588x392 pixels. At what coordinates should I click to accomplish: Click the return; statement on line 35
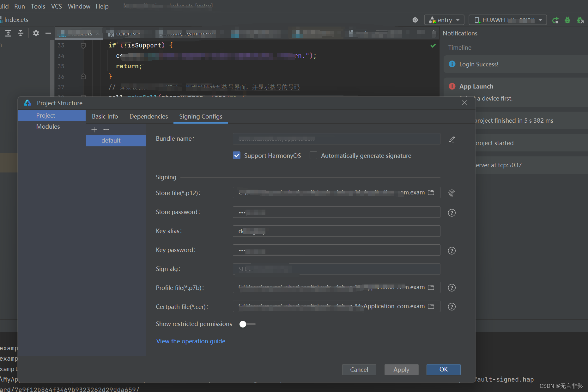(x=129, y=66)
